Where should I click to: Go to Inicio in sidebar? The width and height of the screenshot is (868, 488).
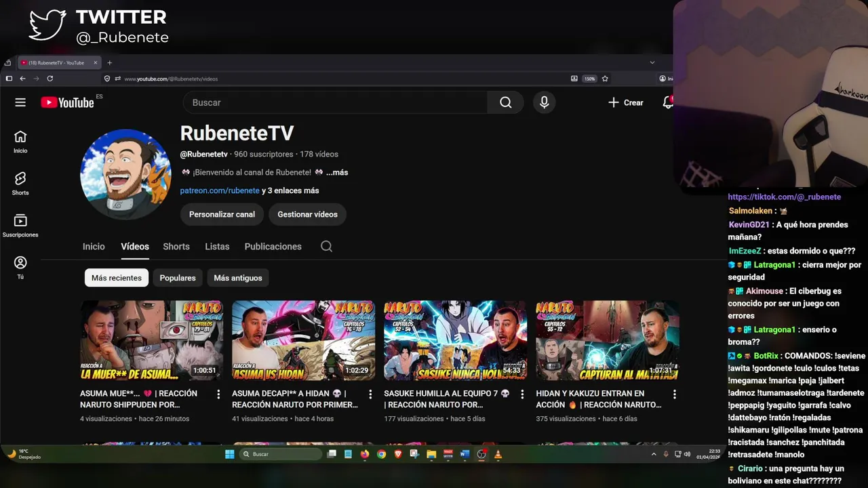point(20,142)
